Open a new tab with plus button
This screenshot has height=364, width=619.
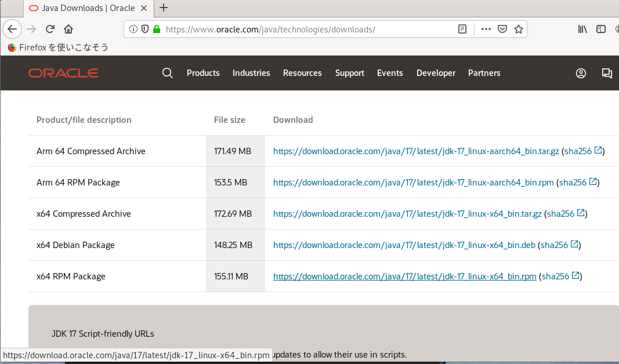point(164,8)
